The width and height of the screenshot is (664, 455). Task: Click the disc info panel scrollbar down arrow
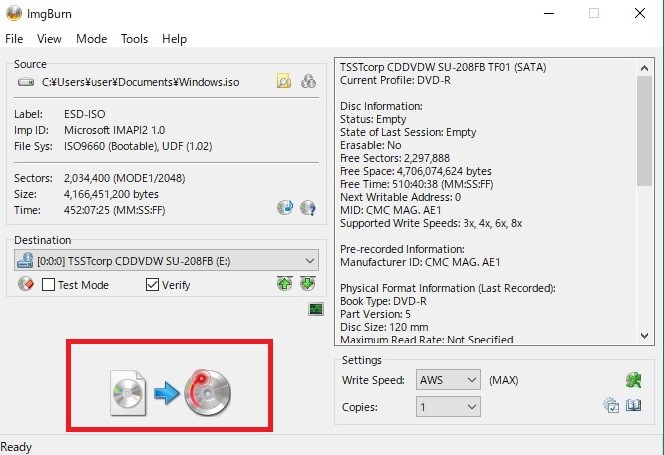[647, 337]
